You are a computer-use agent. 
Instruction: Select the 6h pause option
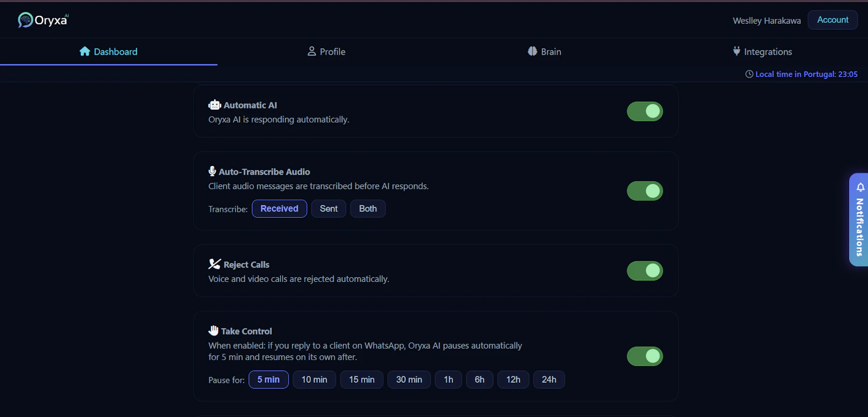480,380
